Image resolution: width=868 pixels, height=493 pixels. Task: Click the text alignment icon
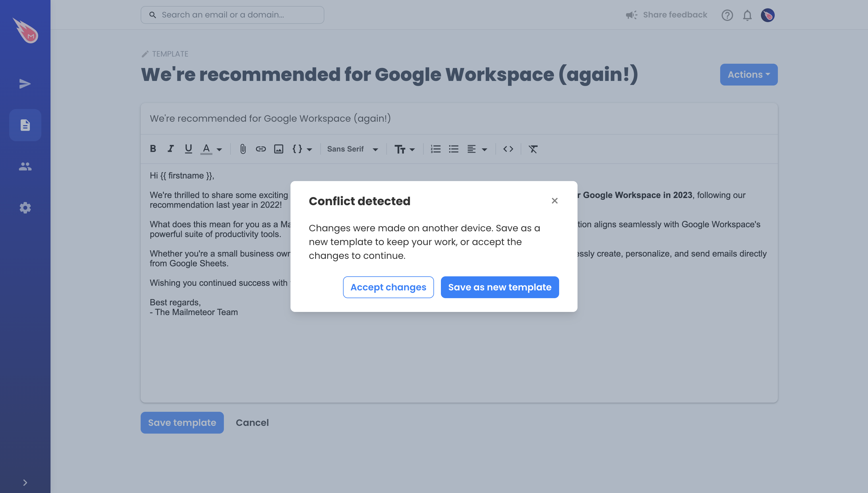tap(471, 149)
